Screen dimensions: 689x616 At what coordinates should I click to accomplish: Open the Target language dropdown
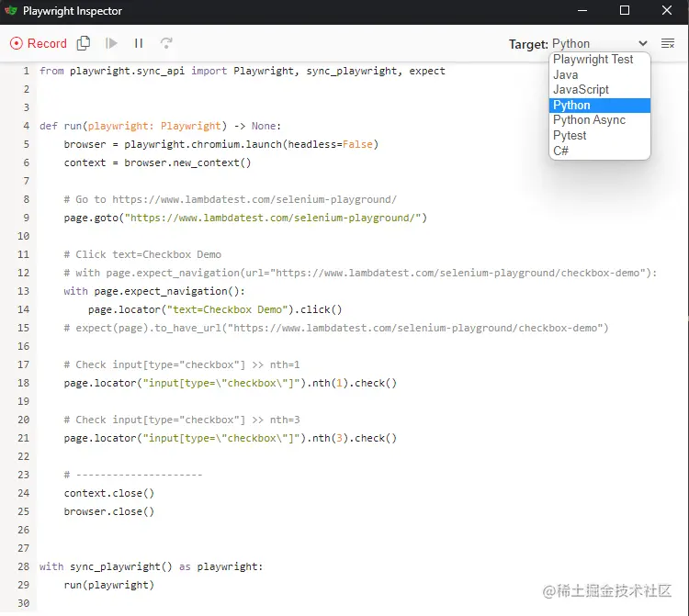(x=600, y=44)
